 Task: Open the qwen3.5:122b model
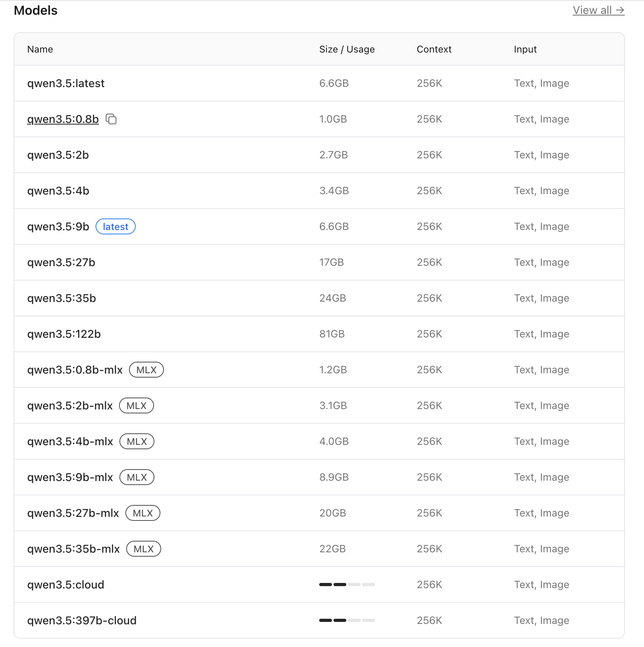point(64,334)
